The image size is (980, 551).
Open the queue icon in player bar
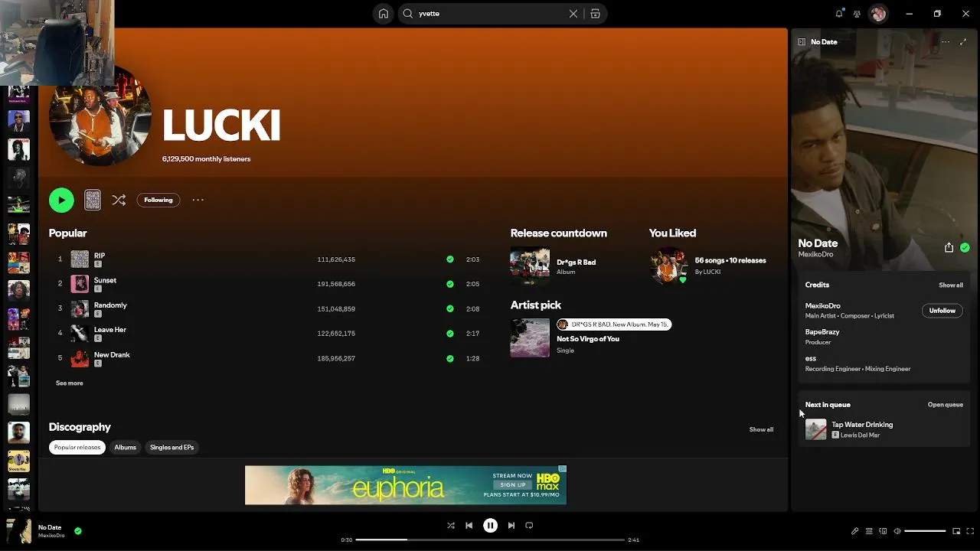click(869, 531)
